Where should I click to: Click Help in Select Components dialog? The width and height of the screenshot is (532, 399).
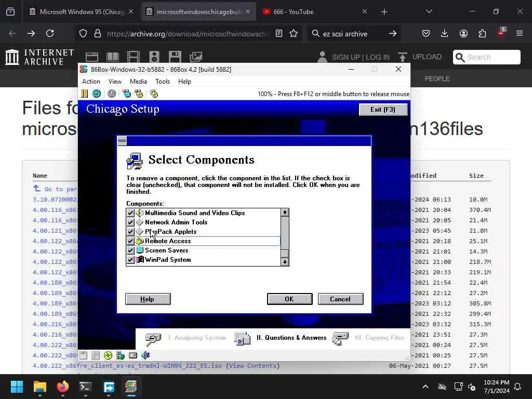148,299
